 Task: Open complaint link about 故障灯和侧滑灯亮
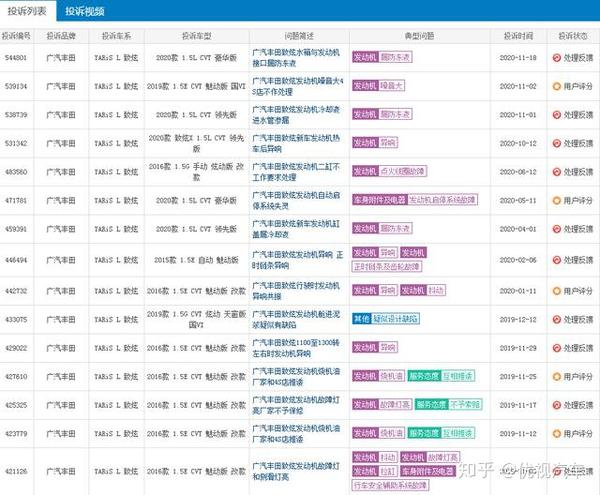coord(296,471)
